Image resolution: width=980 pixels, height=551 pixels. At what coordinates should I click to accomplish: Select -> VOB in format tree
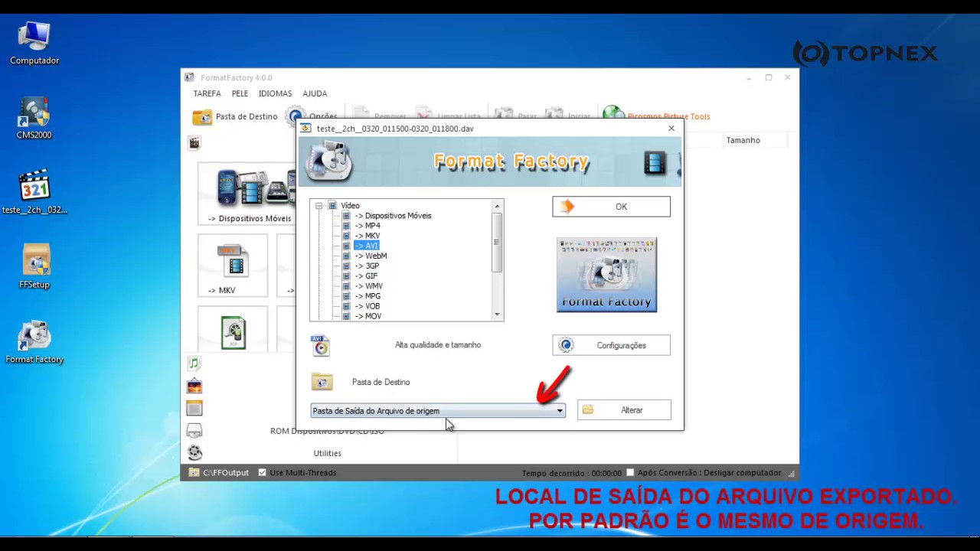tap(367, 306)
